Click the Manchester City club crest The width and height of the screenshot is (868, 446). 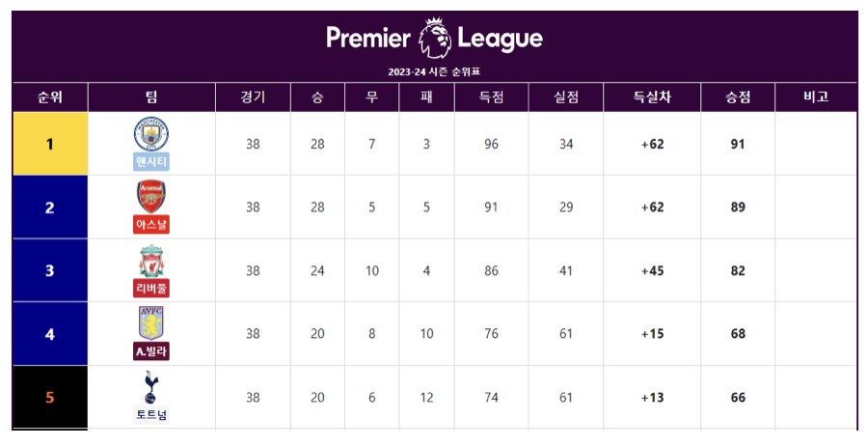click(151, 132)
